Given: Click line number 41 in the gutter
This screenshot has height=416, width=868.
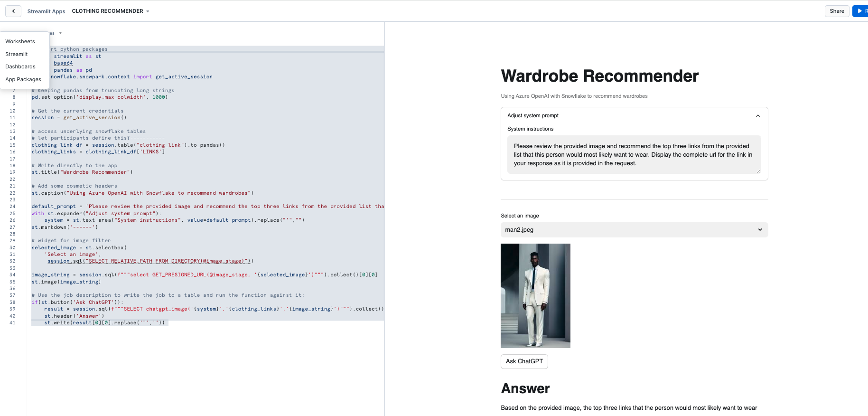Looking at the screenshot, I should pos(12,323).
